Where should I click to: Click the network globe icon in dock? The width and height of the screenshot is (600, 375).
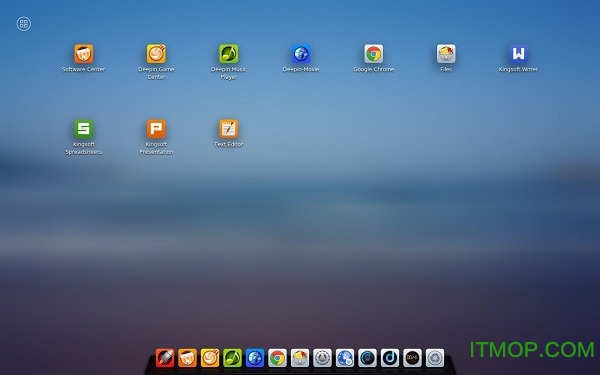coord(345,358)
